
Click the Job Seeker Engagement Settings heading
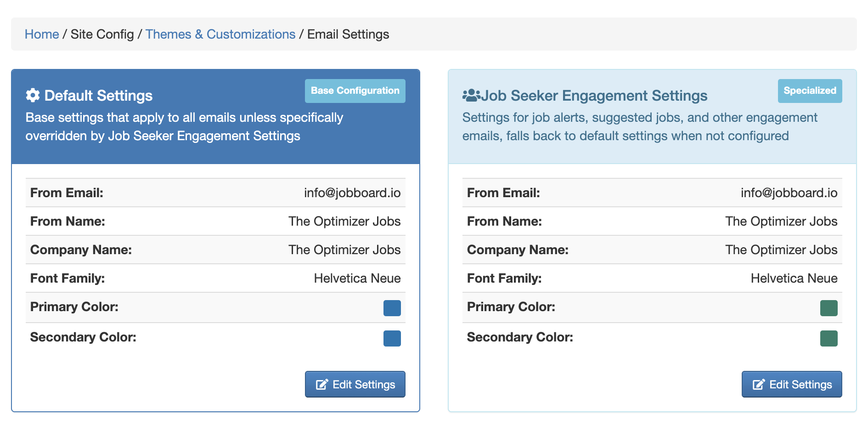point(594,96)
